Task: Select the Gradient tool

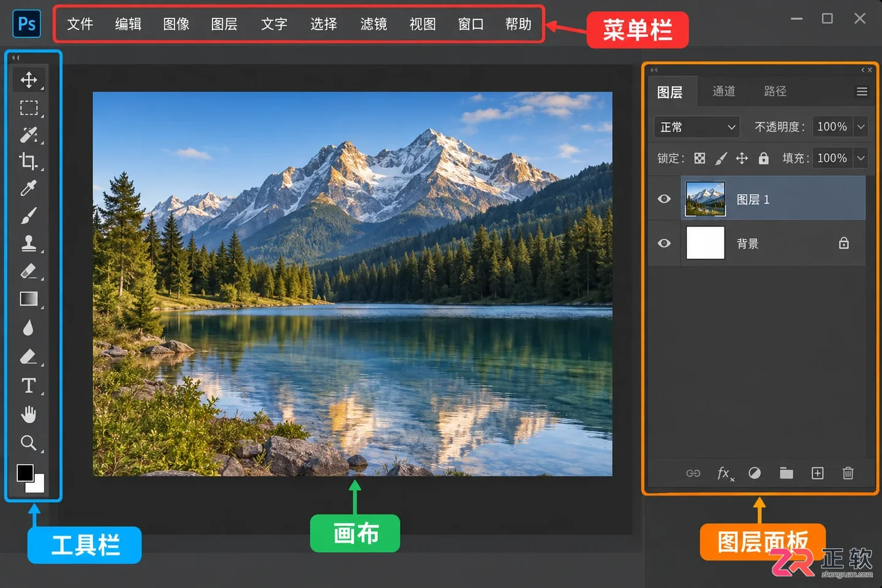Action: (29, 298)
